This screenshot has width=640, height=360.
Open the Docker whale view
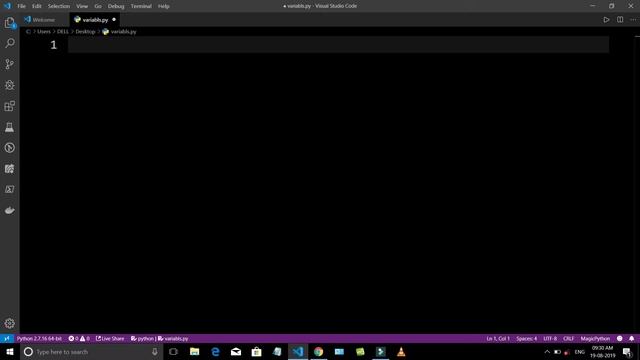[x=9, y=210]
